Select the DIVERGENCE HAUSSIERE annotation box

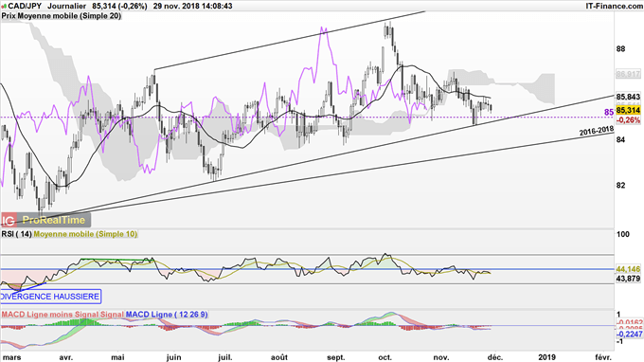click(x=50, y=297)
